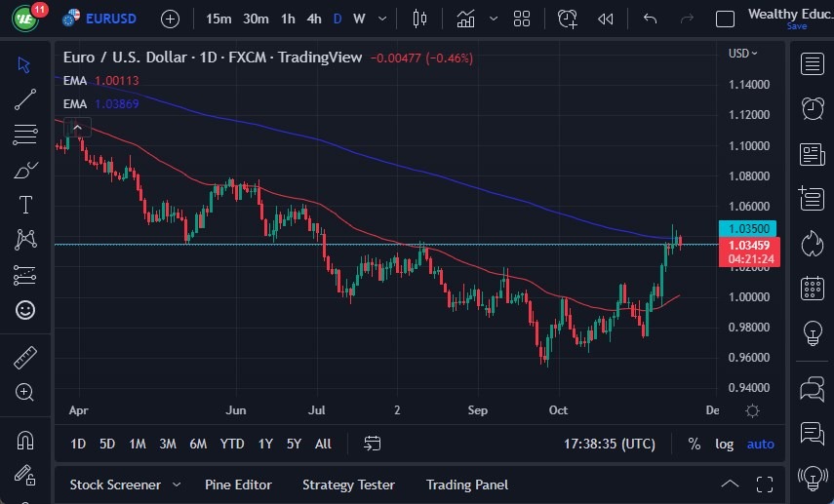834x504 pixels.
Task: Open the USD currency dropdown
Action: pos(743,53)
